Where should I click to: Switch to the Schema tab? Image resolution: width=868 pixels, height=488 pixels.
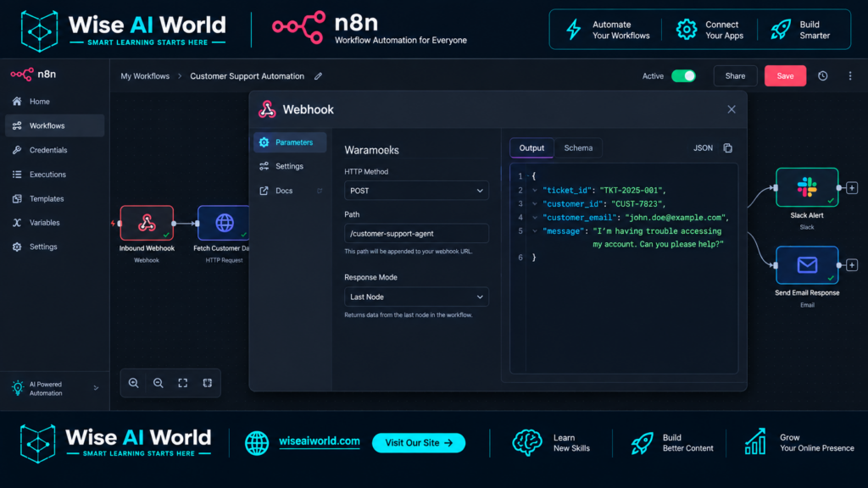point(578,147)
